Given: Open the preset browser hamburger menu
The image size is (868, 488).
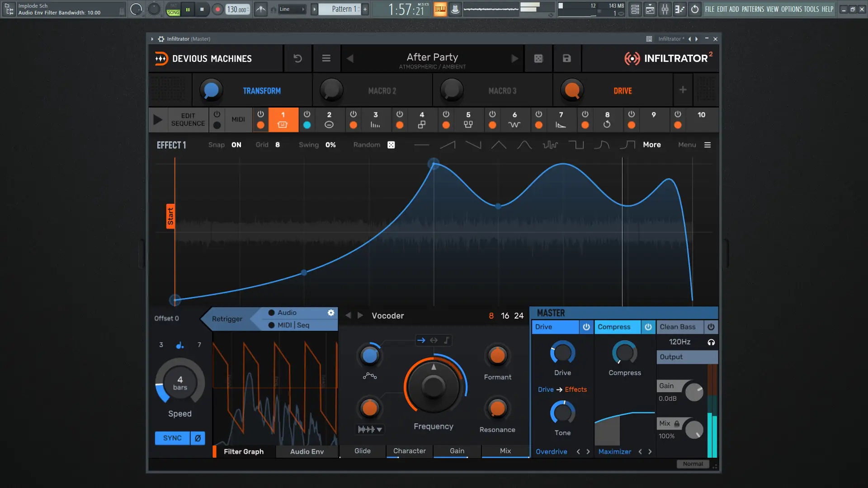Looking at the screenshot, I should tap(326, 58).
